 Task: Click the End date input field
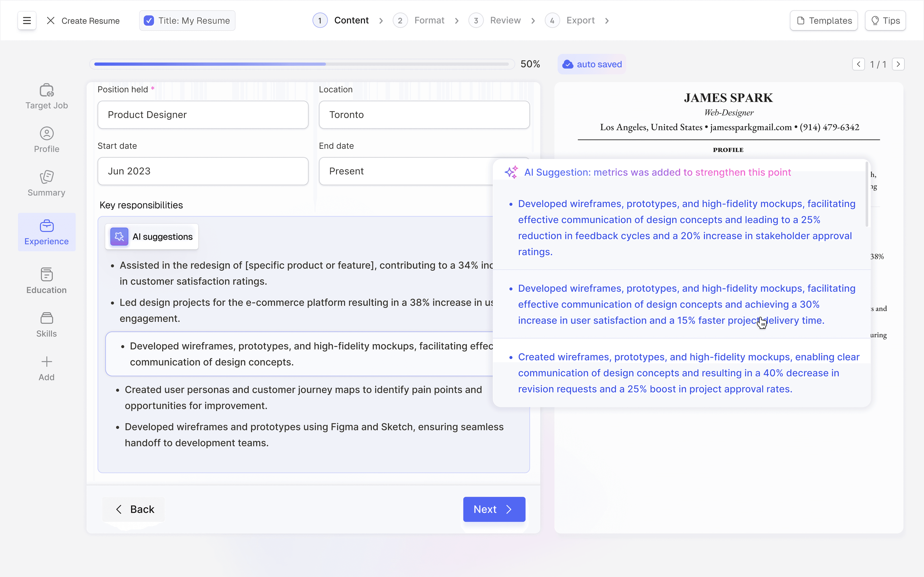(424, 171)
